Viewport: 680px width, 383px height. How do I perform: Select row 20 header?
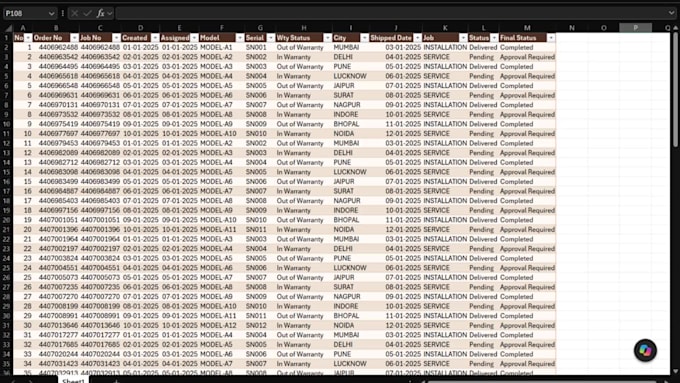click(x=7, y=220)
